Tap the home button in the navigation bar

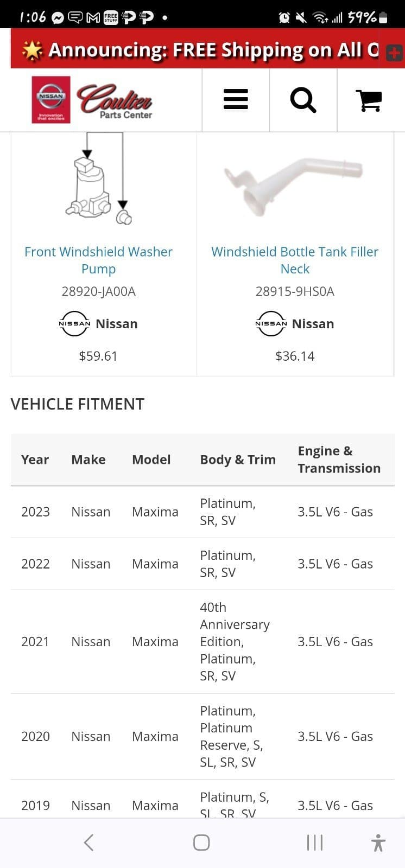[201, 843]
